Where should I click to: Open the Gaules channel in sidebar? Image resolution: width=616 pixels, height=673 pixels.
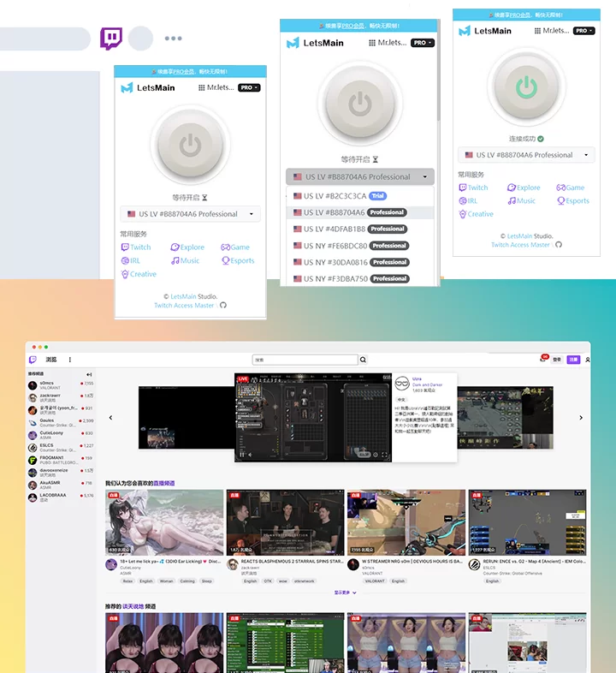point(61,423)
